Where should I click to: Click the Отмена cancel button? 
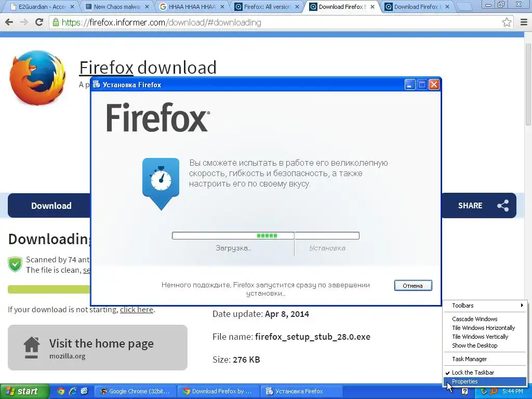point(413,285)
